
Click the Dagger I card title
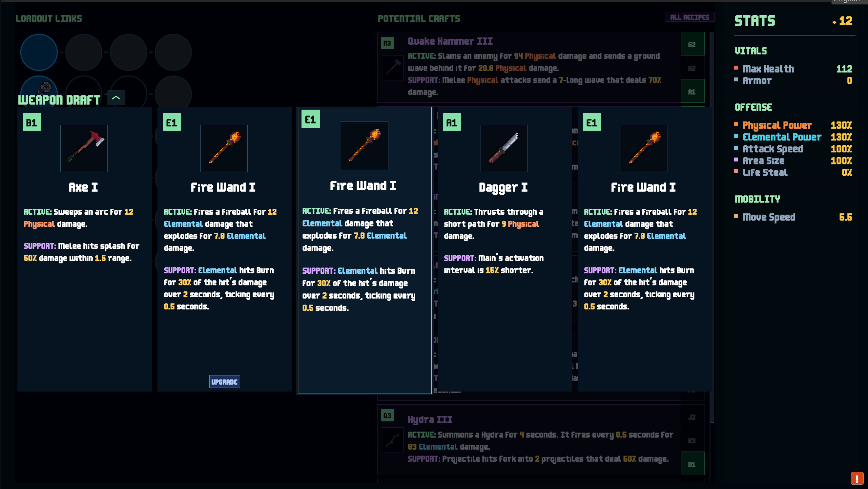(x=504, y=187)
